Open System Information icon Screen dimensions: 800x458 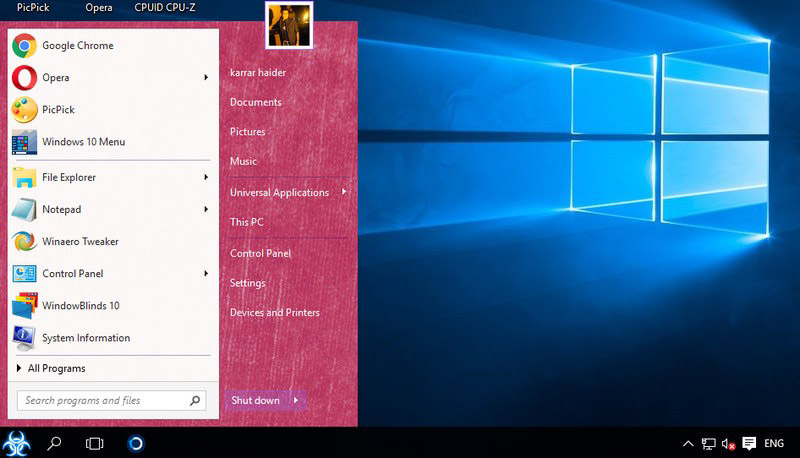24,338
